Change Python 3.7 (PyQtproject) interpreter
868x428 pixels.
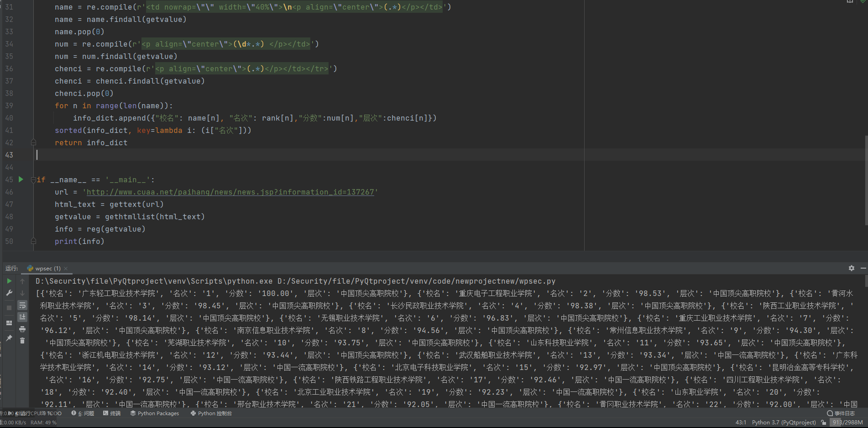[784, 423]
